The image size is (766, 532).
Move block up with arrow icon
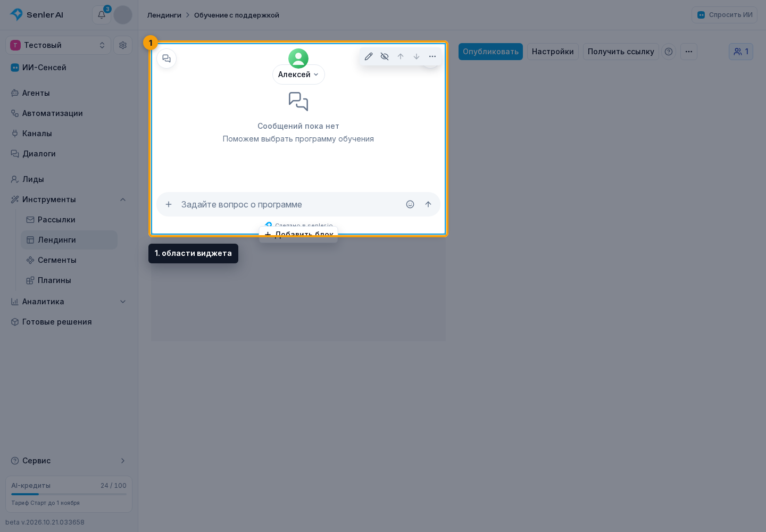pyautogui.click(x=401, y=56)
